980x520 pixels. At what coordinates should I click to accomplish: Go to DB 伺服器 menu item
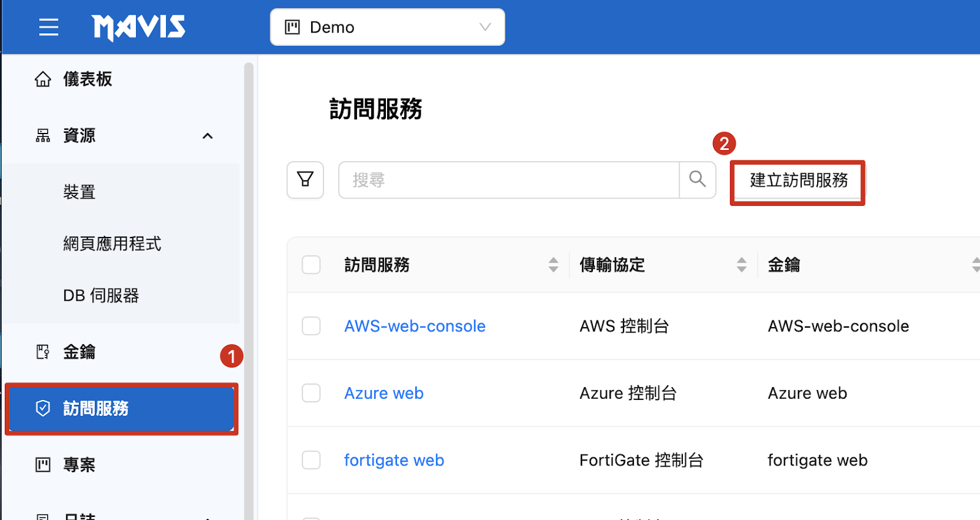pyautogui.click(x=101, y=296)
